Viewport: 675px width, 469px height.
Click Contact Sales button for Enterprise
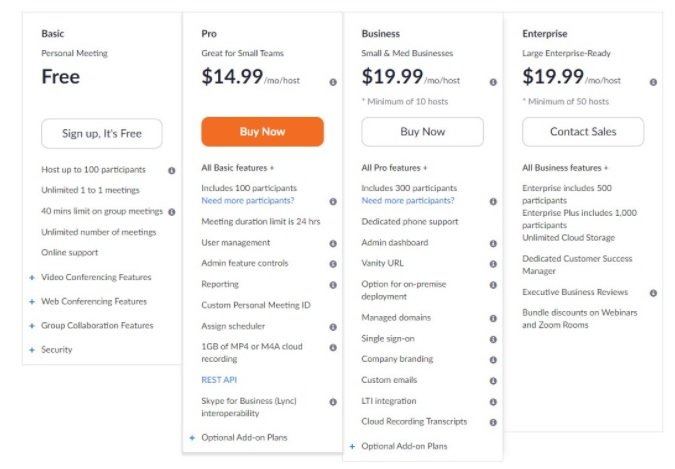[x=583, y=132]
